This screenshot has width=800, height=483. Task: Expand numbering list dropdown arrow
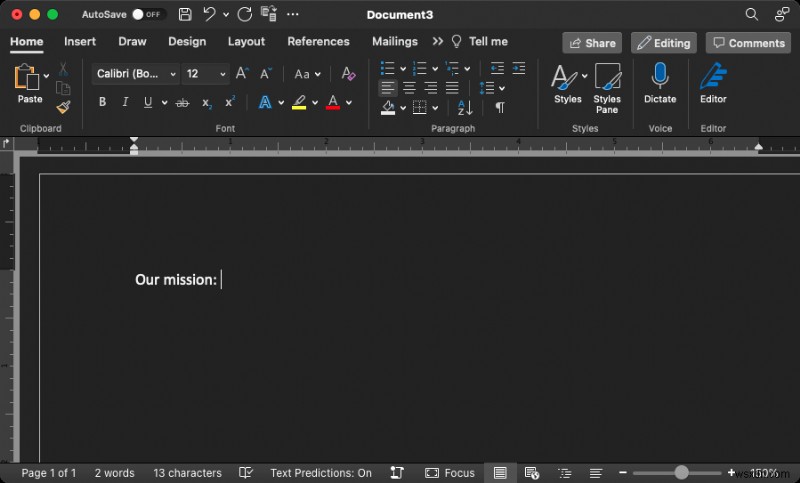(435, 68)
